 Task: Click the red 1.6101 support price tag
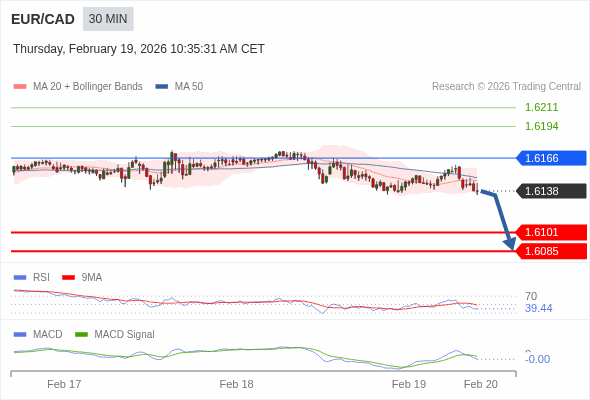tap(551, 232)
